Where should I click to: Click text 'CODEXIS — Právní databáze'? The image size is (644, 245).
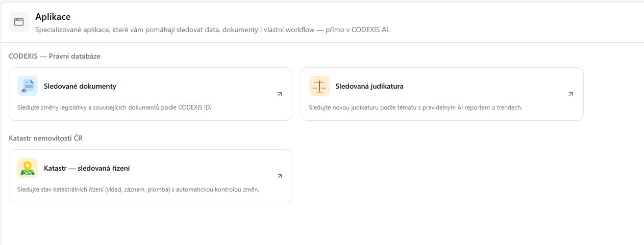pos(55,56)
